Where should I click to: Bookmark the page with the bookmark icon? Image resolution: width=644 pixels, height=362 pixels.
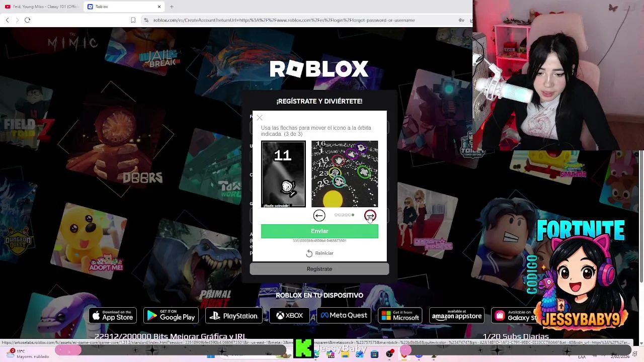point(133,20)
